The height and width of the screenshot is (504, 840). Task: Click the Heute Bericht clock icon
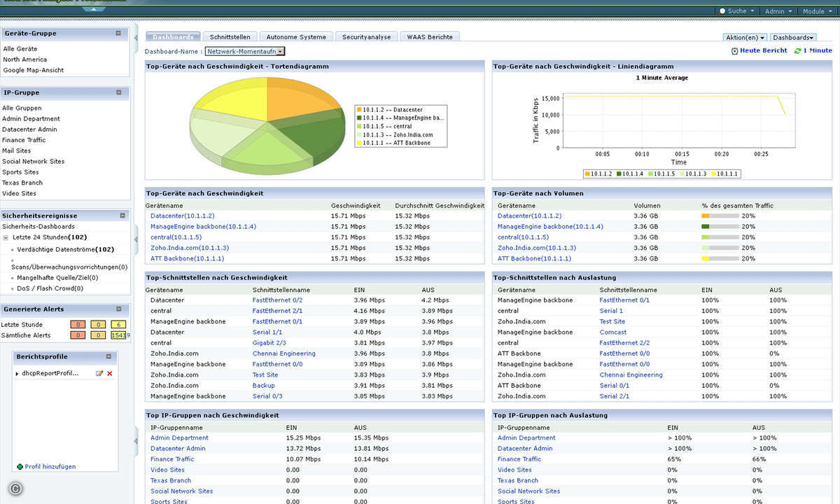click(x=734, y=51)
